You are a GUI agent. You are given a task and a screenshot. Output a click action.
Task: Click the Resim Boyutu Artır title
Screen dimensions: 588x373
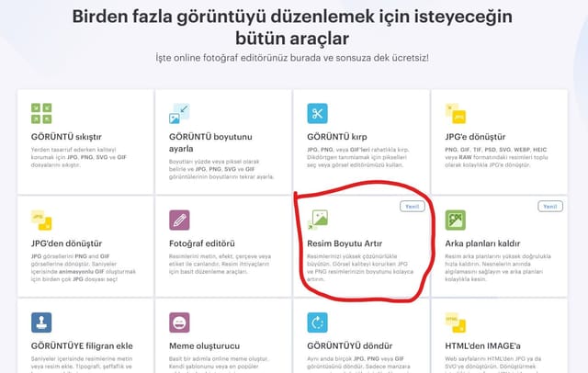point(345,243)
